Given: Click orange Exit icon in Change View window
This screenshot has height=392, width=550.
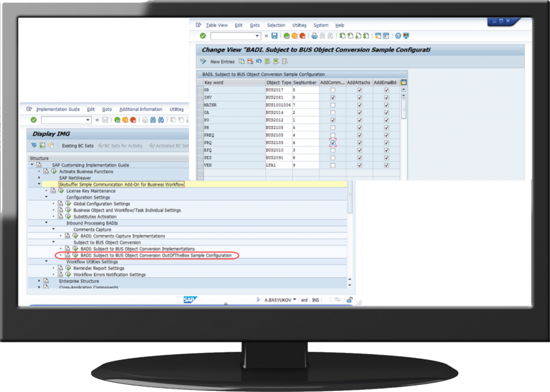Looking at the screenshot, I should pos(295,36).
